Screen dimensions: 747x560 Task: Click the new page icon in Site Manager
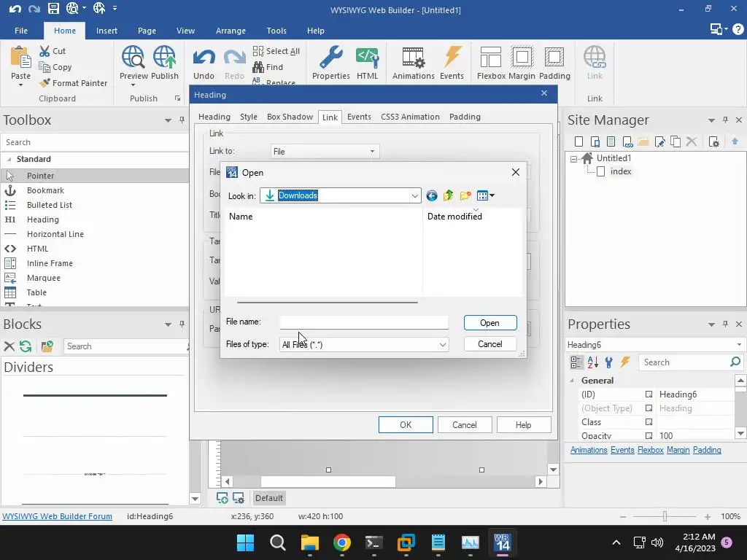tap(578, 142)
